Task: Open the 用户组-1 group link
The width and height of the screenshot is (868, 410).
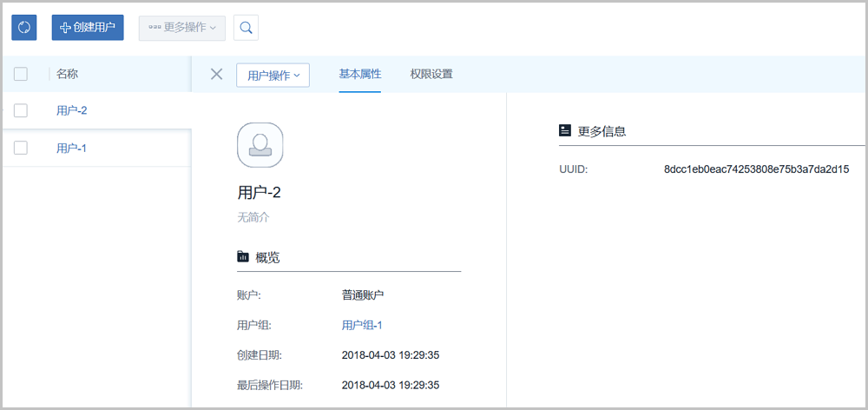Action: click(362, 325)
